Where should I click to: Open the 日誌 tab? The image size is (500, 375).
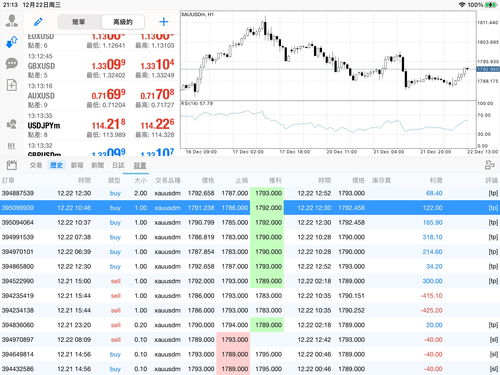pos(118,165)
